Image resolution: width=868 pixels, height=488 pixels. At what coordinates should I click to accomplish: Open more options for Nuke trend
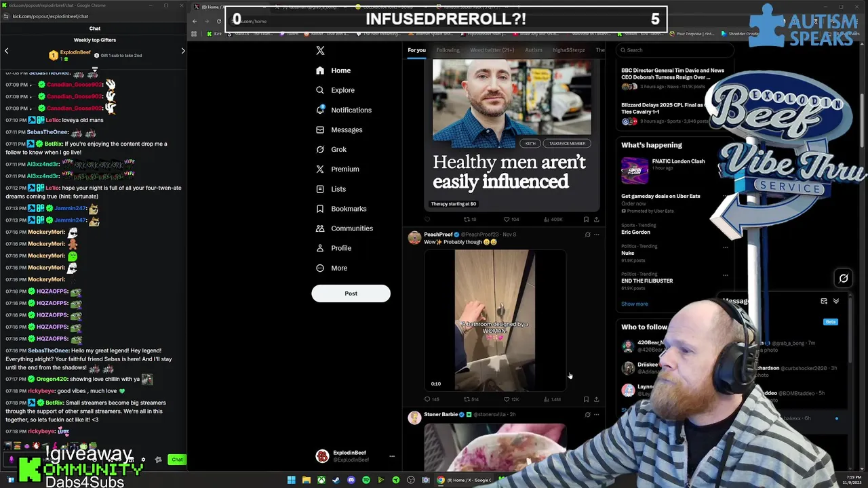click(725, 247)
